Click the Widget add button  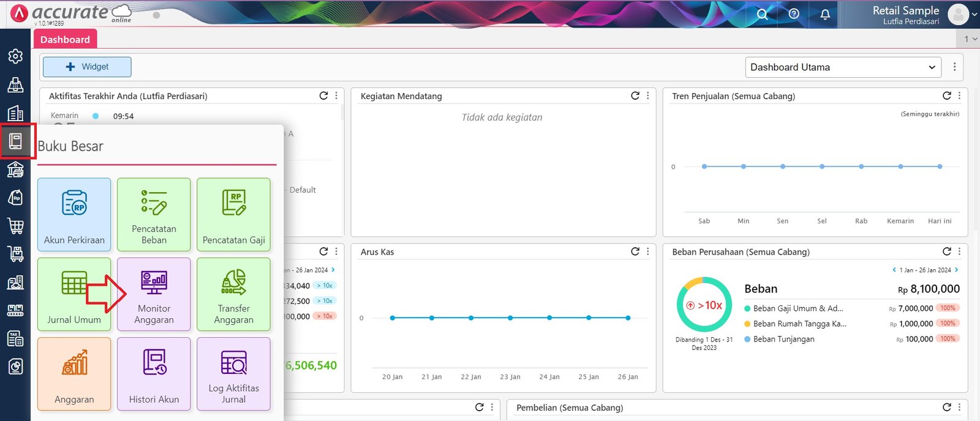pyautogui.click(x=87, y=67)
